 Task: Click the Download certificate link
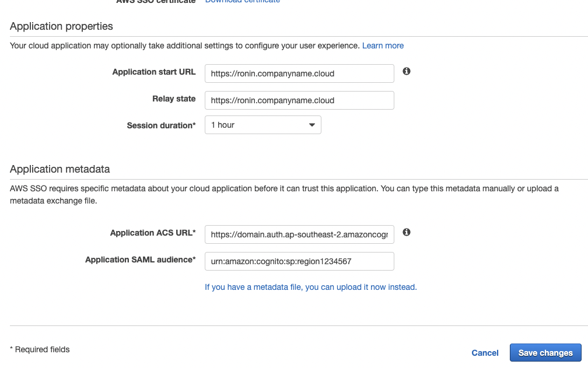[x=242, y=2]
